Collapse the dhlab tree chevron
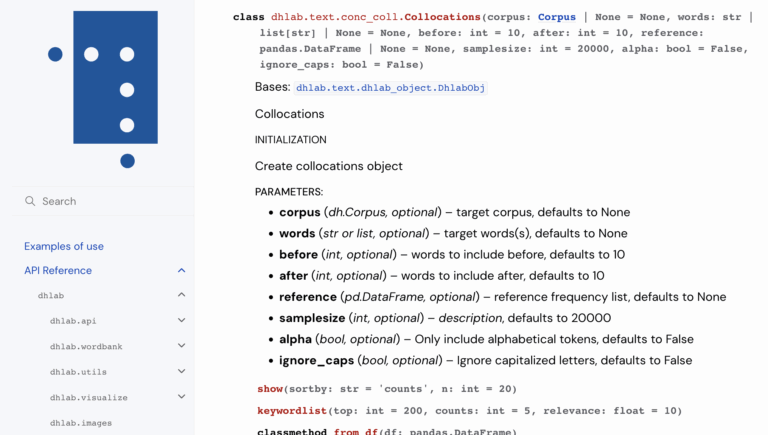This screenshot has height=435, width=768. (x=181, y=295)
